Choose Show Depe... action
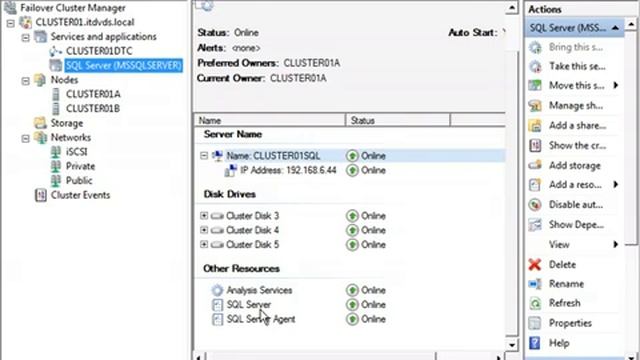This screenshot has width=640, height=360. [x=575, y=224]
